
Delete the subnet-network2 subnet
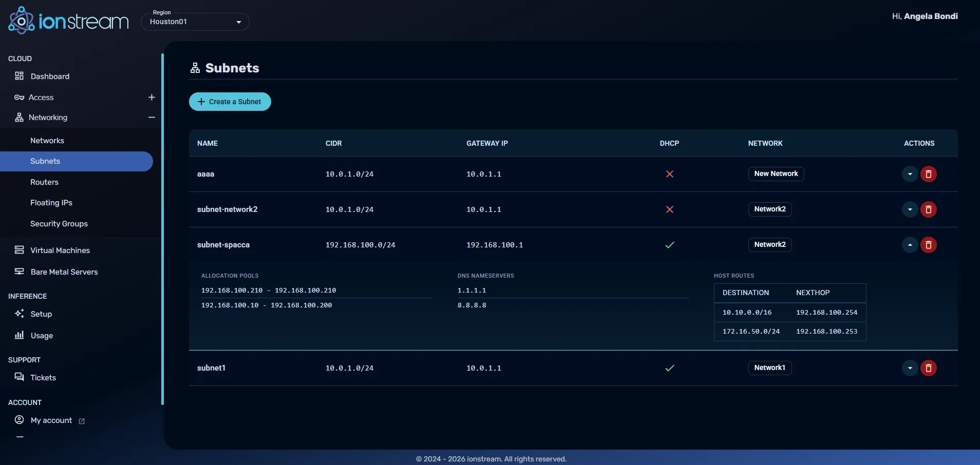click(x=929, y=209)
